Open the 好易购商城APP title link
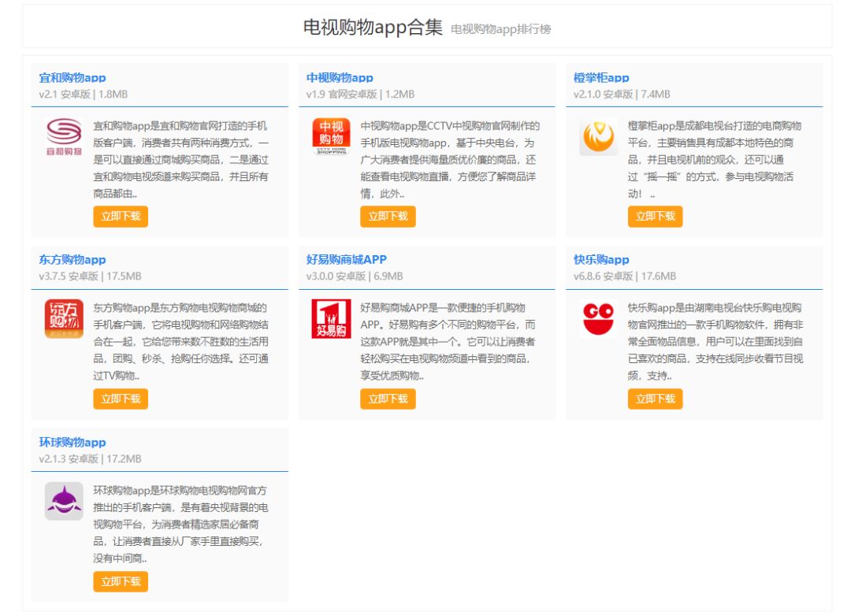This screenshot has height=616, width=851. click(346, 259)
